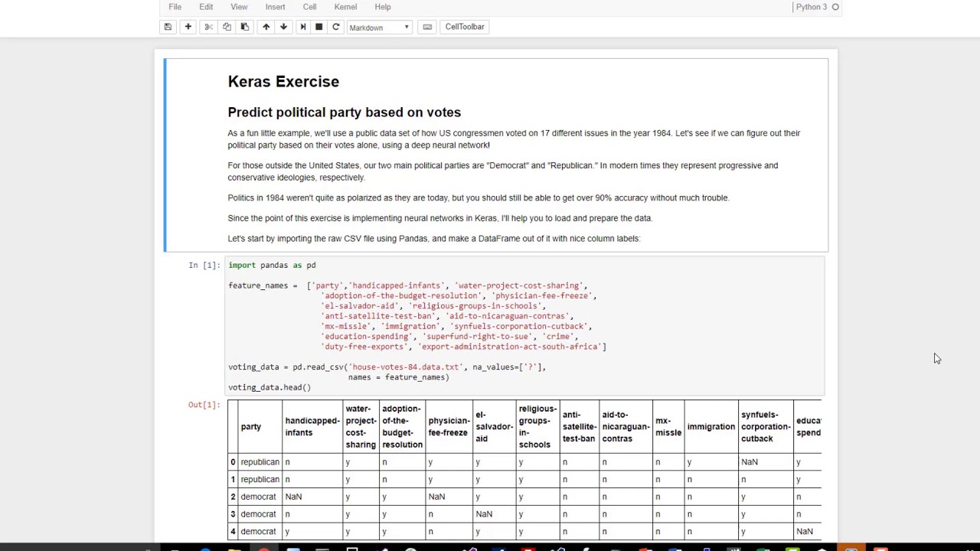
Task: Click the 'house-votes-84.data.txt' string in code
Action: 406,367
